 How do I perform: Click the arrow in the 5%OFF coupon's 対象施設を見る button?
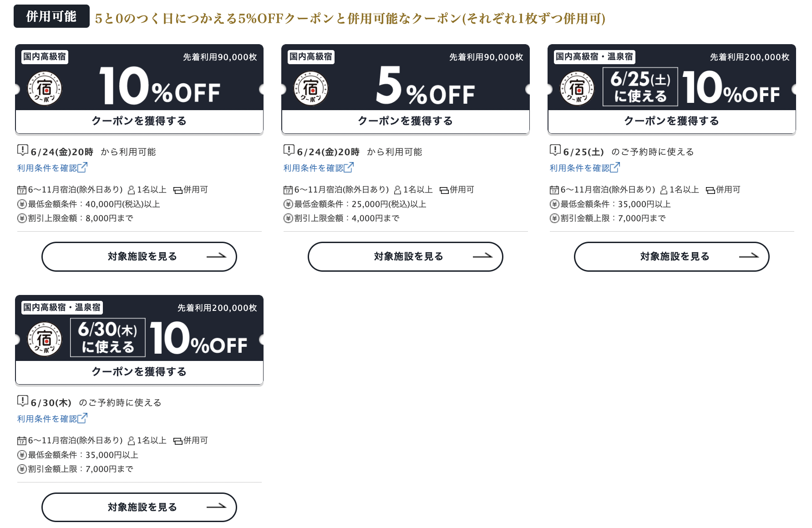click(x=482, y=256)
